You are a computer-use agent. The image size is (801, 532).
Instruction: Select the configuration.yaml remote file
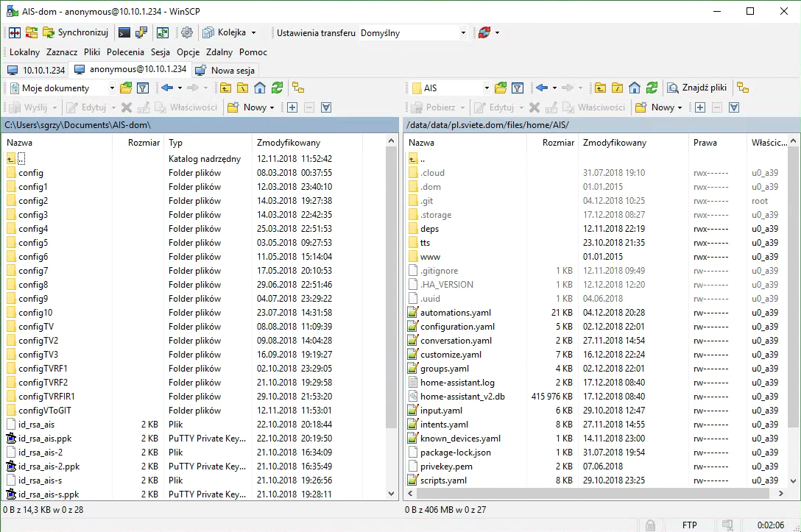(x=456, y=327)
